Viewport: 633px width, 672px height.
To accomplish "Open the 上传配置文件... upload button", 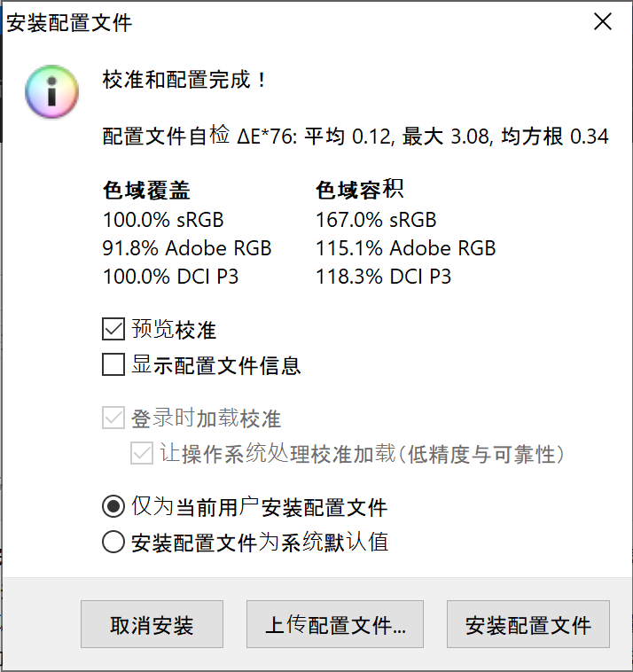I will 335,624.
